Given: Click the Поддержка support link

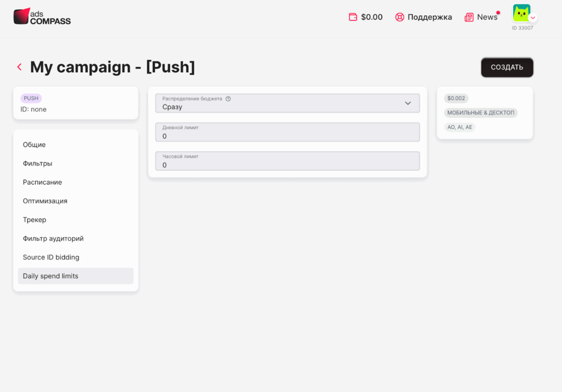Looking at the screenshot, I should 429,17.
